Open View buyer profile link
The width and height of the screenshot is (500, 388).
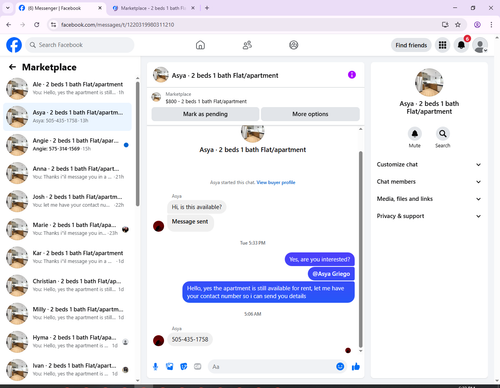[x=276, y=182]
